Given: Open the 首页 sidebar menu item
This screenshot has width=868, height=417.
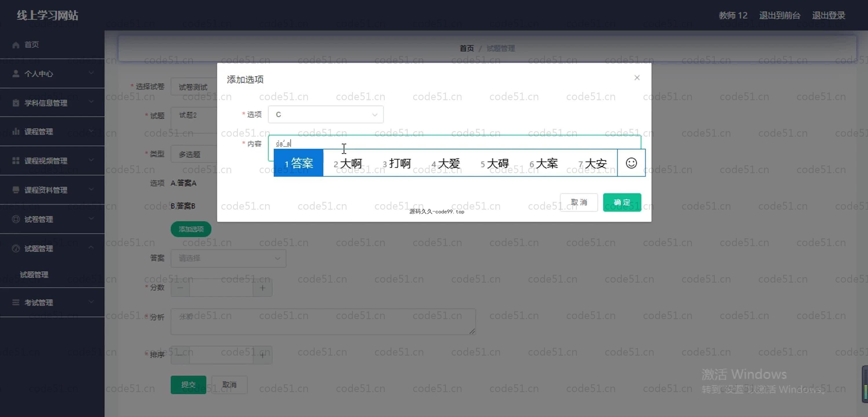Looking at the screenshot, I should [x=52, y=45].
